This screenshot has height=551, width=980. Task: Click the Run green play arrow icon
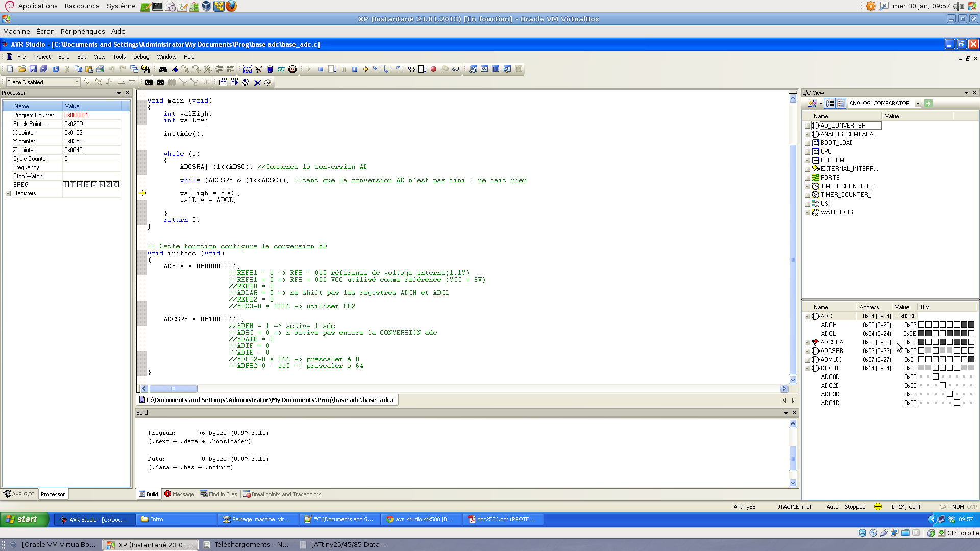(309, 69)
